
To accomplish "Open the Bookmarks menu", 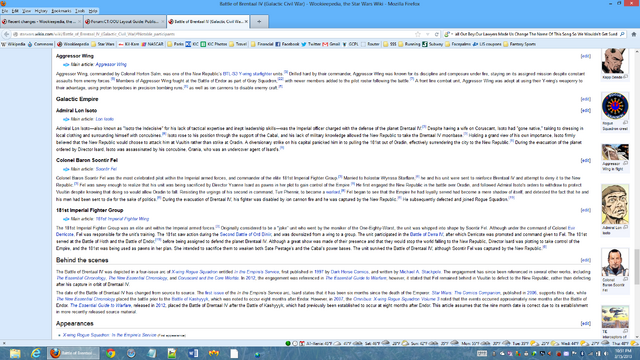I will [61, 11].
